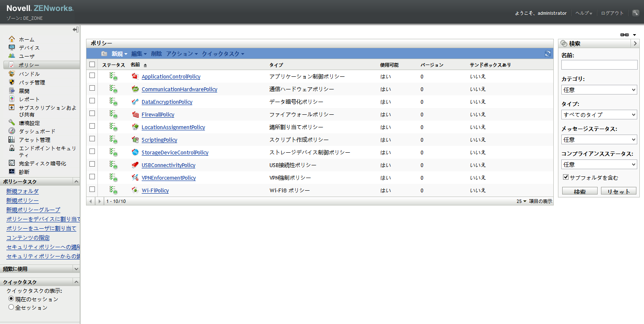Click the 診断 diagnostics icon
This screenshot has width=644, height=324.
tap(12, 172)
